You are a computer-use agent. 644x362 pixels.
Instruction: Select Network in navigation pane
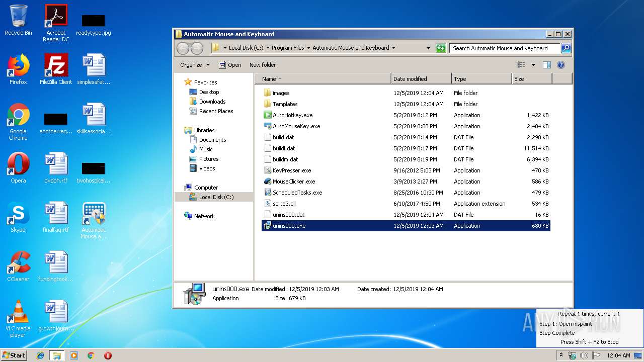tap(204, 216)
